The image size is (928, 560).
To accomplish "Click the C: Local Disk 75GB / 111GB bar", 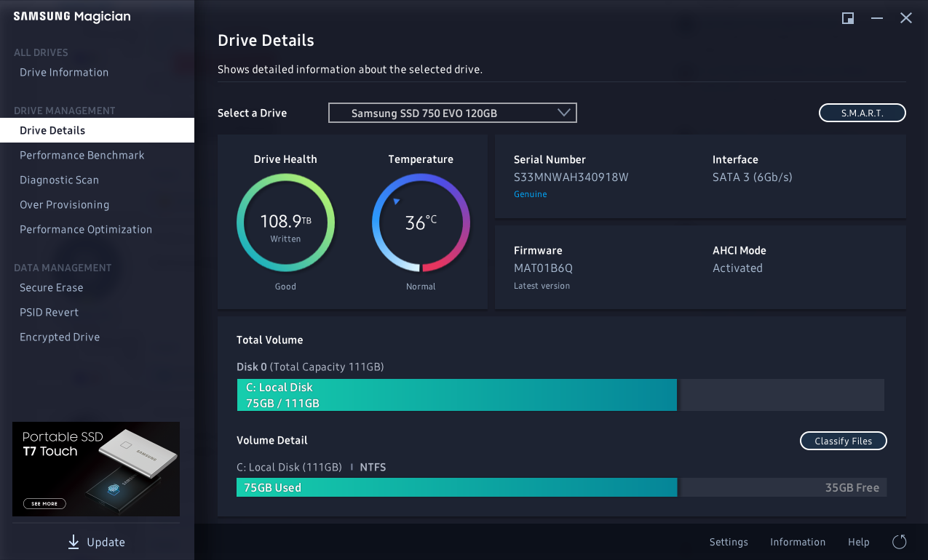I will [x=456, y=395].
